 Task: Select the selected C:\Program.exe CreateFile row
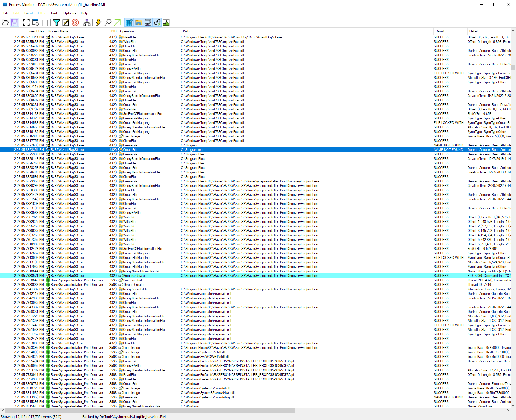click(x=255, y=150)
